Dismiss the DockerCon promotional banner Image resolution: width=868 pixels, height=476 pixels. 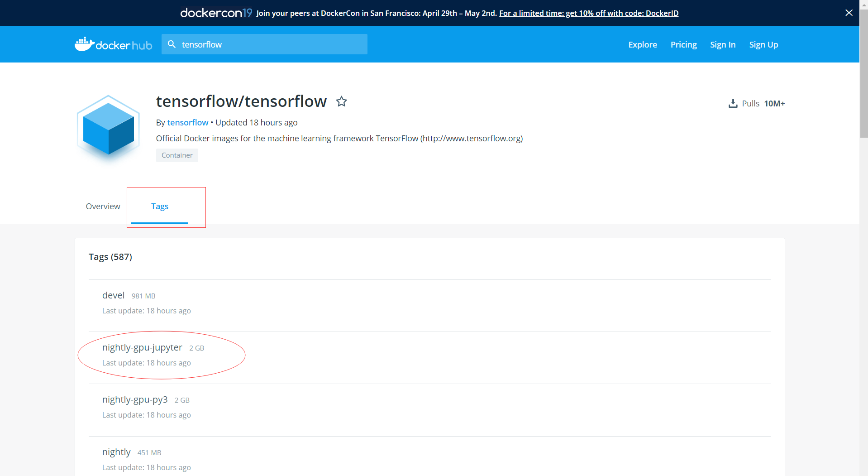(849, 13)
